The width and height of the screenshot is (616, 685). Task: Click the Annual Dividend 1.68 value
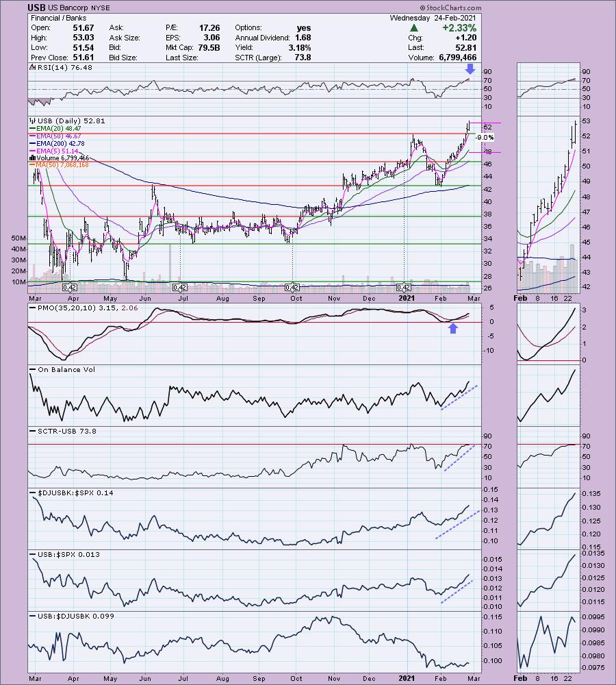[x=303, y=38]
